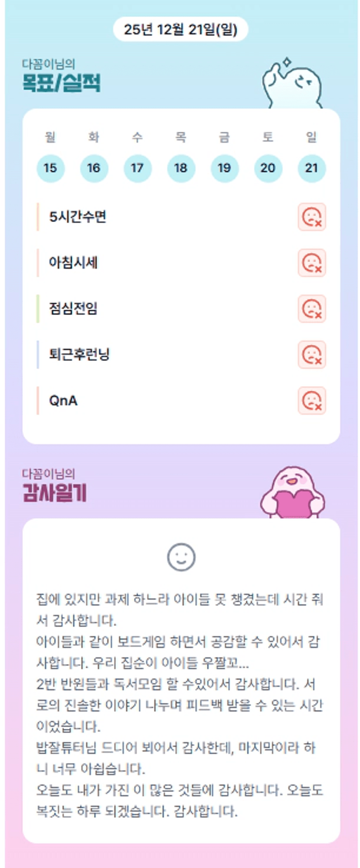Choose date circle 17

coord(138,168)
